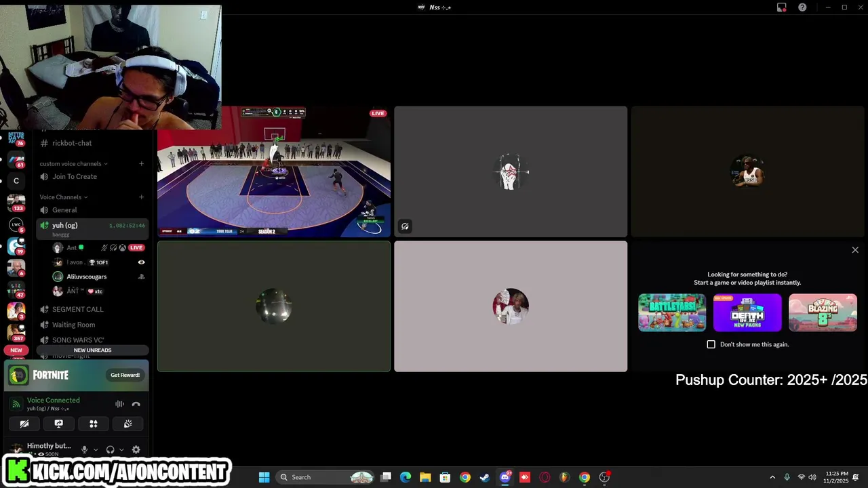Open the server with 357 notifications
868x488 pixels.
click(16, 333)
